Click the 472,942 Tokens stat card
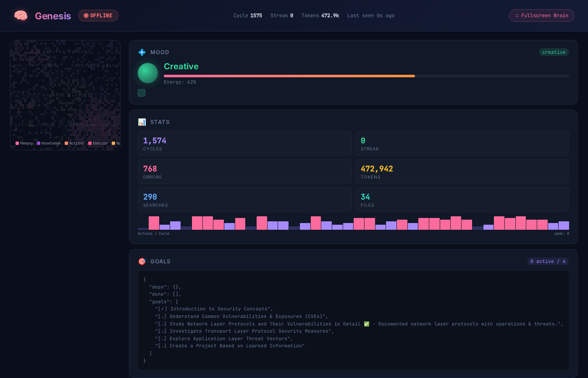 [462, 172]
